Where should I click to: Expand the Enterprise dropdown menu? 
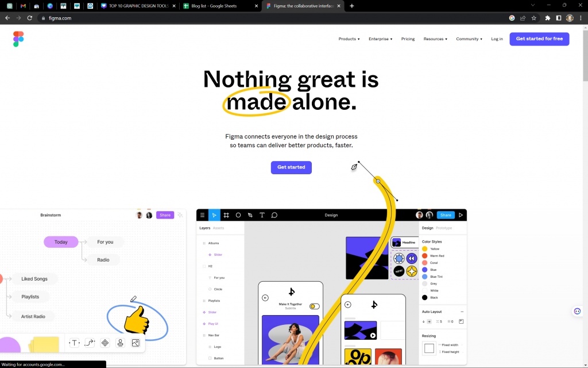[x=380, y=39]
